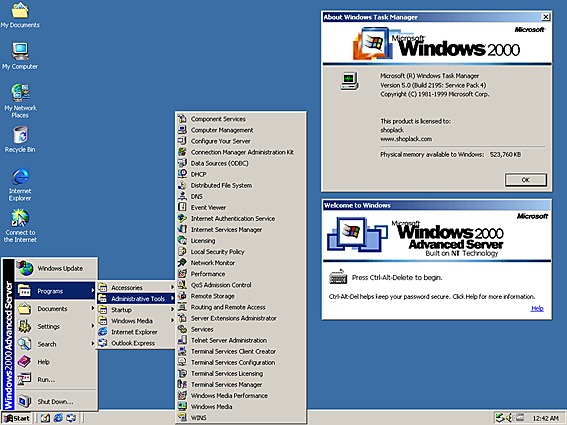The image size is (567, 425).
Task: Select the Connect to the Internet icon
Action: pyautogui.click(x=20, y=226)
